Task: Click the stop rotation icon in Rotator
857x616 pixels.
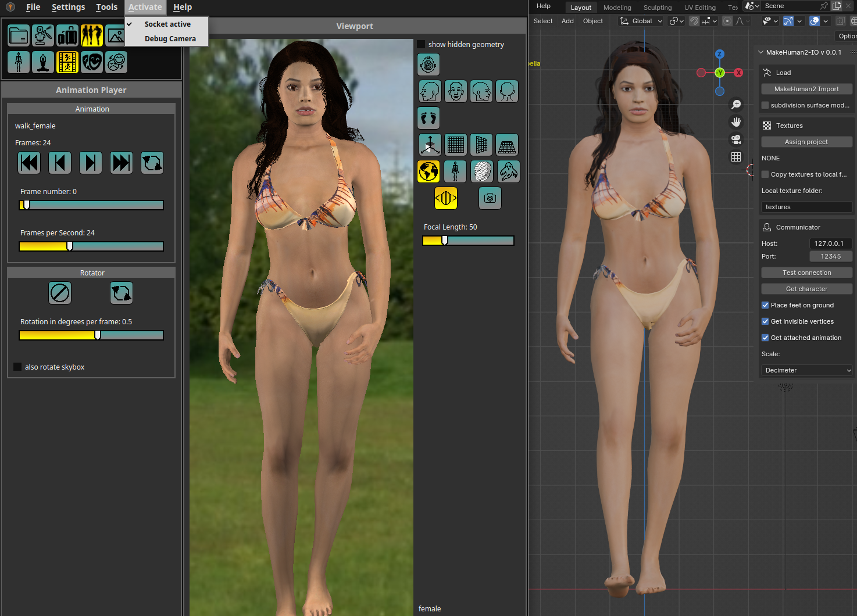Action: (60, 293)
